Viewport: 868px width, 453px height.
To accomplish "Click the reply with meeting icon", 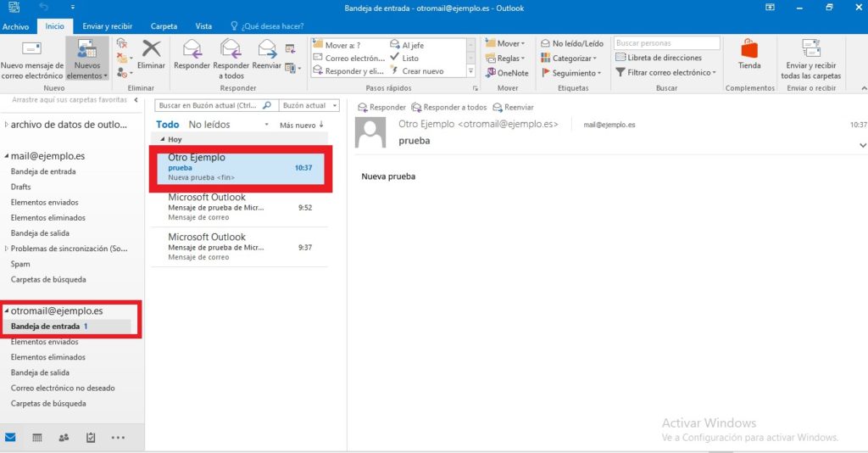I will (290, 48).
